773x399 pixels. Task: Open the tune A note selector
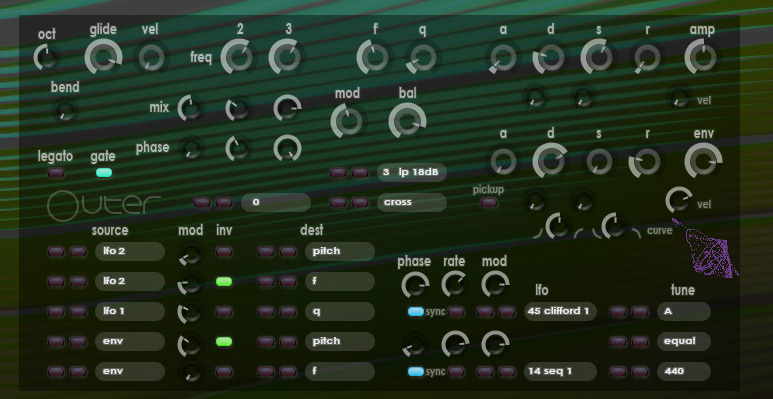[x=684, y=312]
